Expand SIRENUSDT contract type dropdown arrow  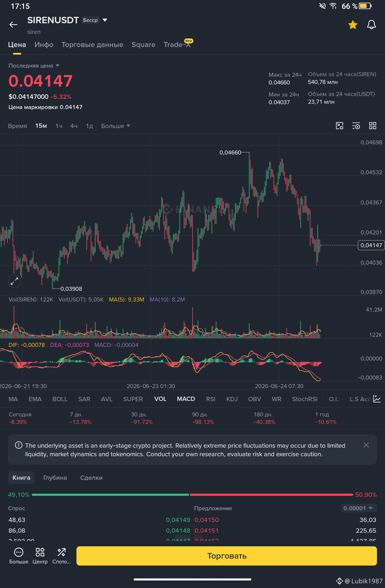click(105, 20)
